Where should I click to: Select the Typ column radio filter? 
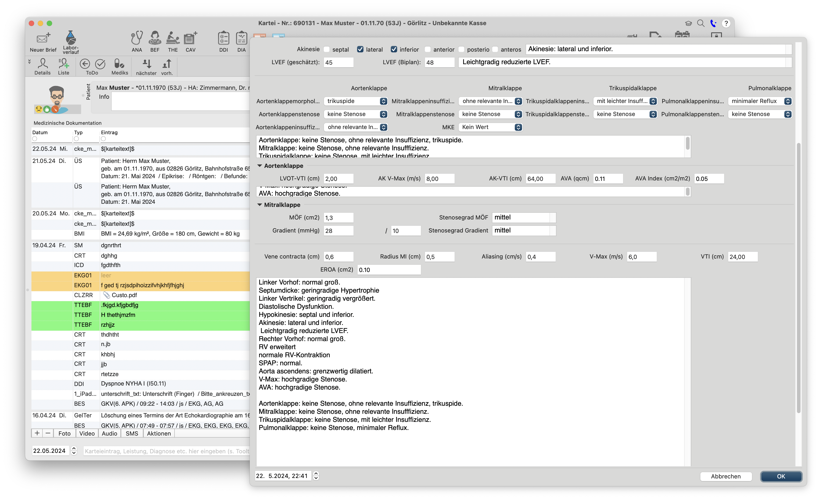click(x=77, y=139)
